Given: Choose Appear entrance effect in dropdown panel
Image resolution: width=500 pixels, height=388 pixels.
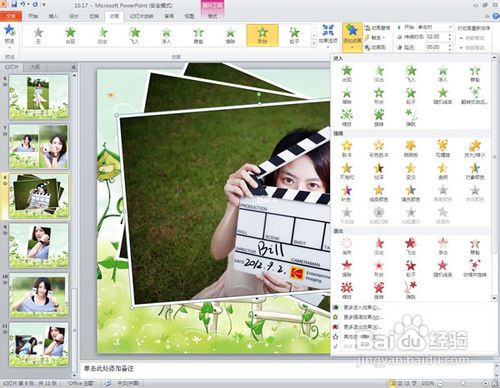Looking at the screenshot, I should (x=347, y=74).
